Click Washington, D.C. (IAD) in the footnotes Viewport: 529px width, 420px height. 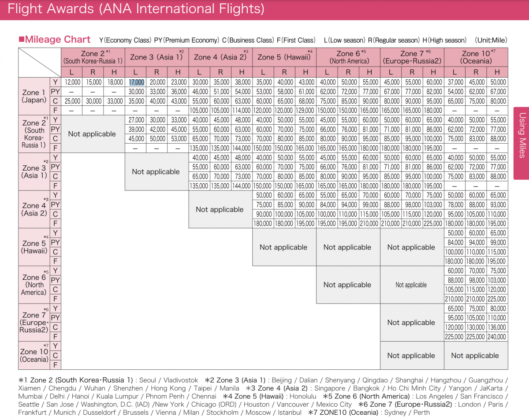[x=116, y=405]
